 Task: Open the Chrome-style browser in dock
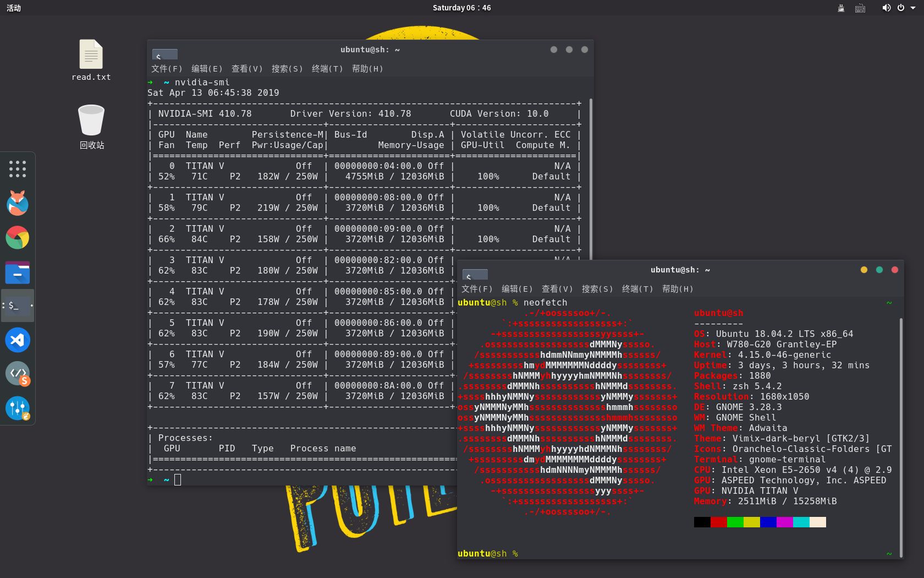pos(18,238)
